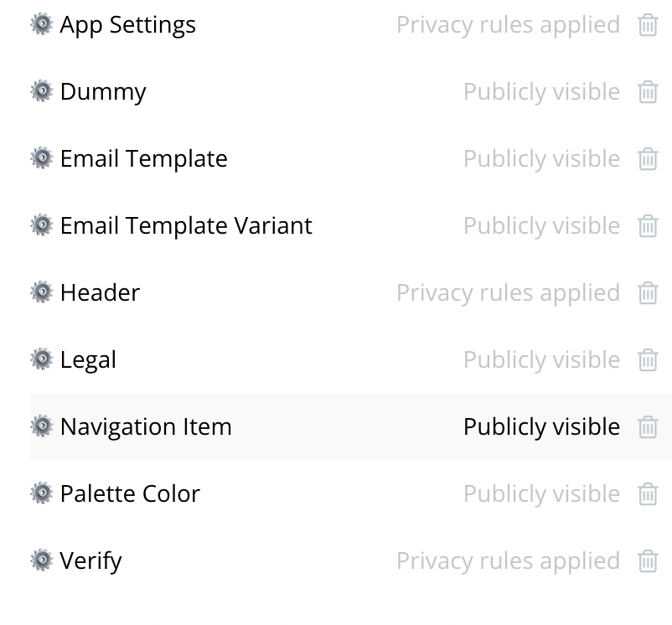This screenshot has height=625, width=672.
Task: Delete the Dummy data type
Action: (x=648, y=92)
